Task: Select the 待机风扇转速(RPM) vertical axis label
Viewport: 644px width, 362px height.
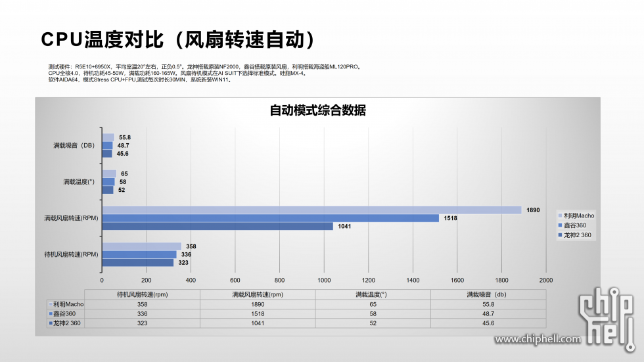Action: [x=72, y=254]
